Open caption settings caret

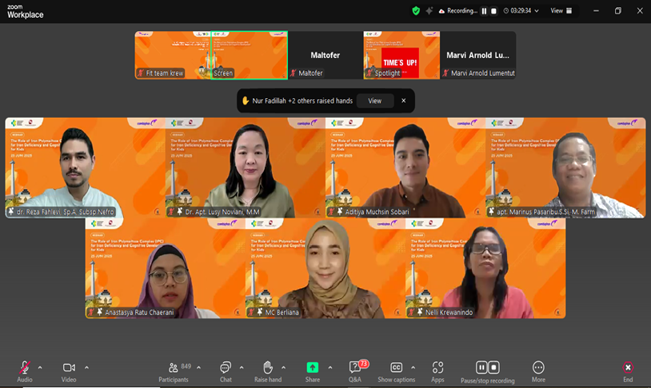click(413, 367)
